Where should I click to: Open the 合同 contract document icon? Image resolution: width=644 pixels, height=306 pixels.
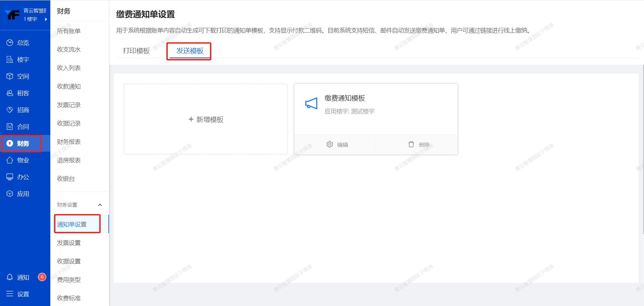pos(10,126)
